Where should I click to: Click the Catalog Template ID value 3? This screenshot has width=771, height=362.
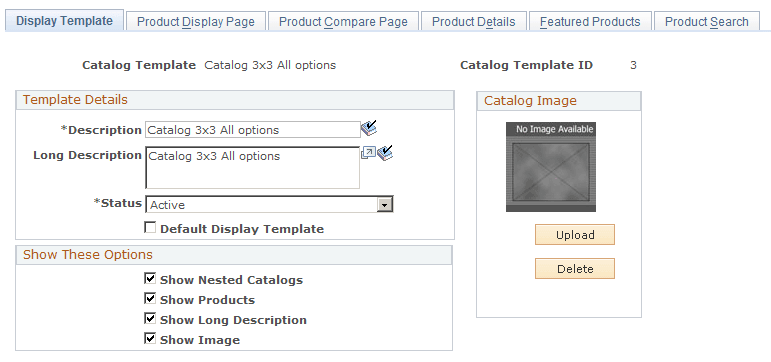click(633, 65)
